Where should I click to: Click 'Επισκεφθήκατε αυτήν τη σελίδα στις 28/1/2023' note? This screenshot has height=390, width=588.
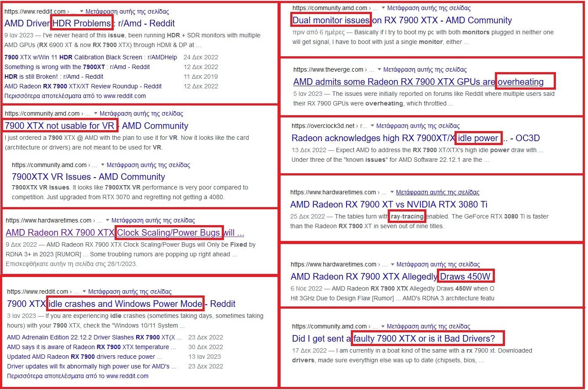coord(71,264)
